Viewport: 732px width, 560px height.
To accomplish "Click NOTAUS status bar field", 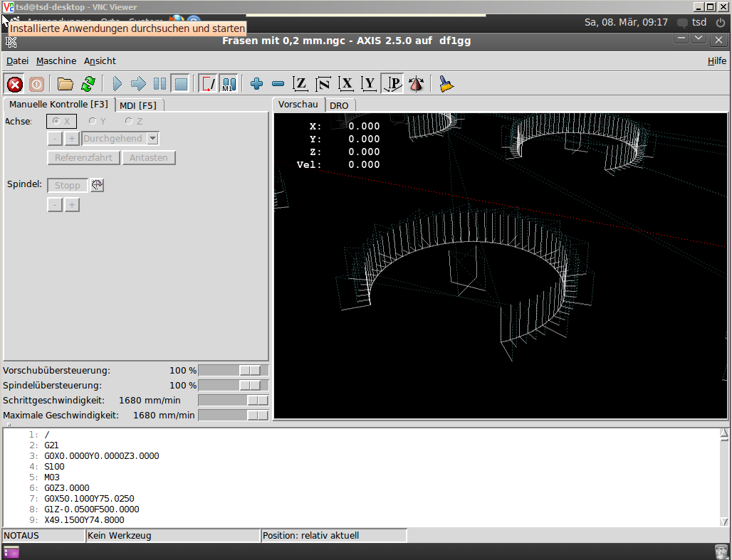I will [x=44, y=536].
